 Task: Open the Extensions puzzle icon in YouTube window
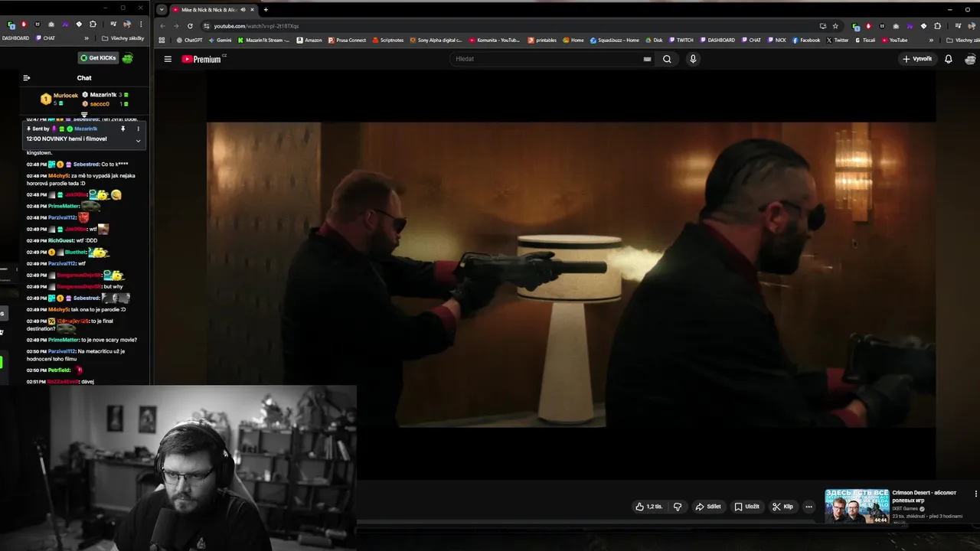click(x=937, y=26)
